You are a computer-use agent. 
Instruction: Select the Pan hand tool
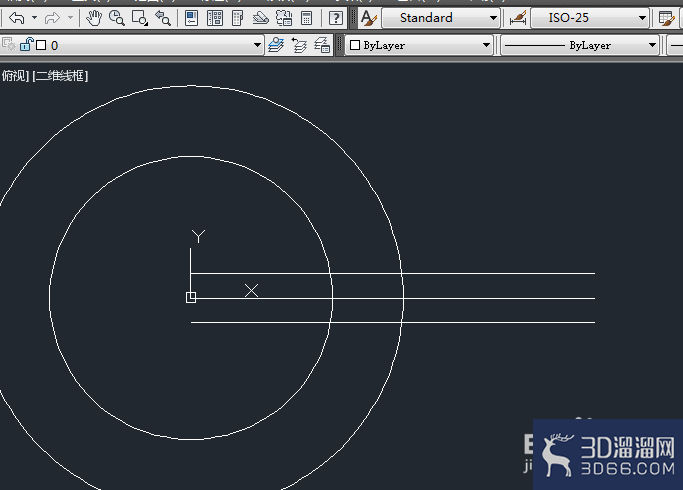[94, 18]
